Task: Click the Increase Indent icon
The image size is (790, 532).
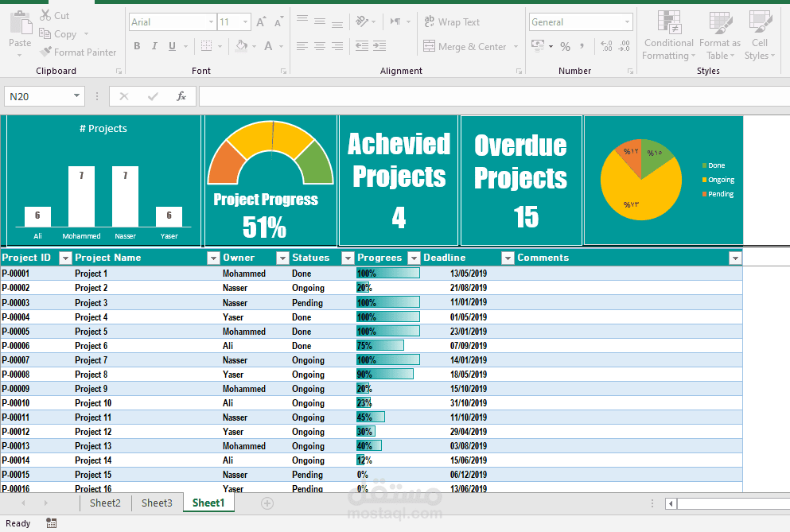Action: (x=380, y=47)
